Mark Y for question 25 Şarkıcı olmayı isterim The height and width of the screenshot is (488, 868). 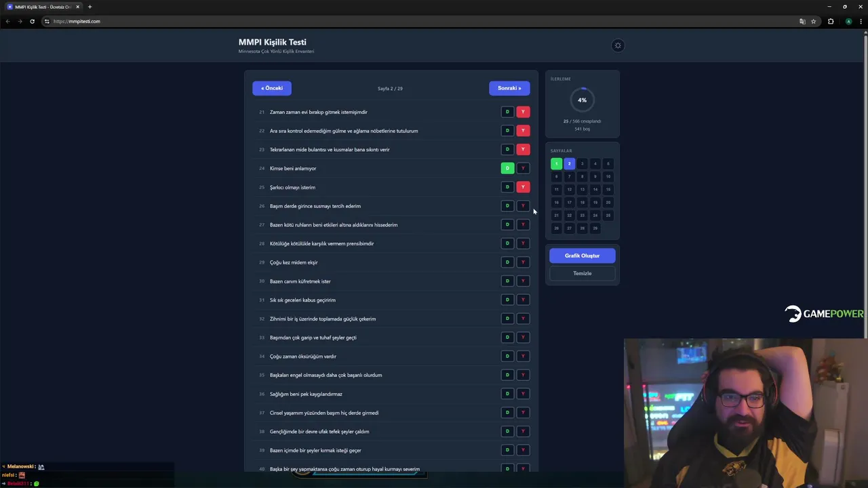(x=523, y=187)
